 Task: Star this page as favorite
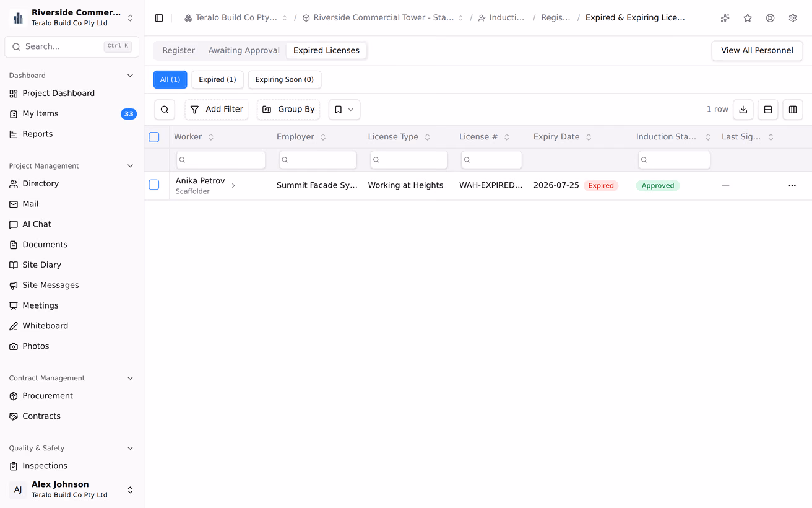click(748, 18)
